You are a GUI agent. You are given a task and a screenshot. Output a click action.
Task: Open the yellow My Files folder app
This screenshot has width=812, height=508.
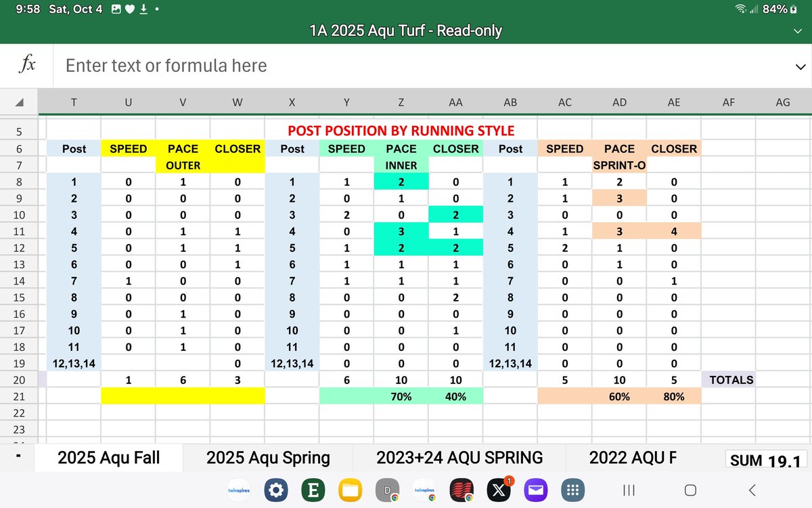pos(350,490)
